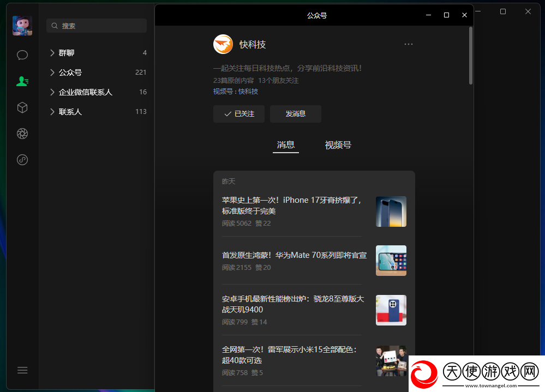545x392 pixels.
Task: Click the 公众号 window vertical scrollbar
Action: 471,56
